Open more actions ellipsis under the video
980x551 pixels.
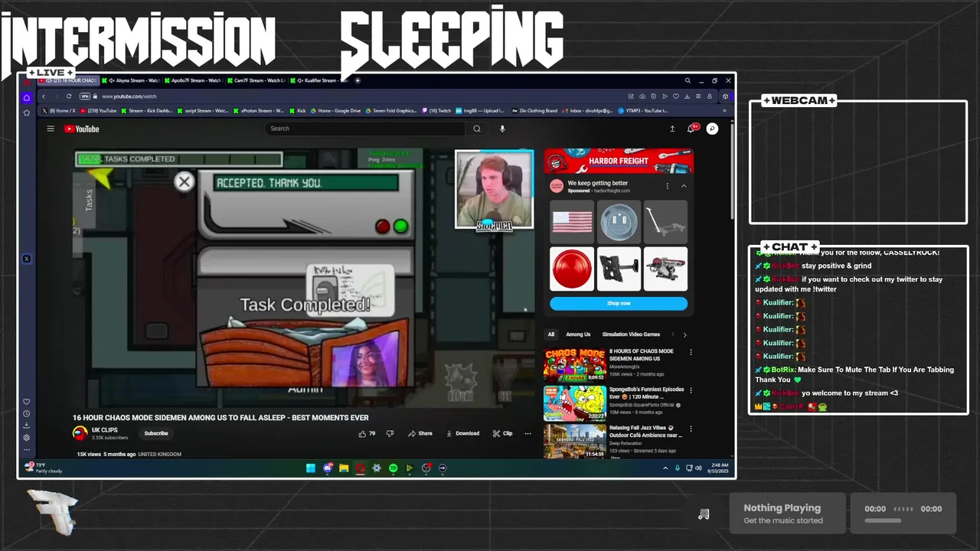(x=528, y=433)
